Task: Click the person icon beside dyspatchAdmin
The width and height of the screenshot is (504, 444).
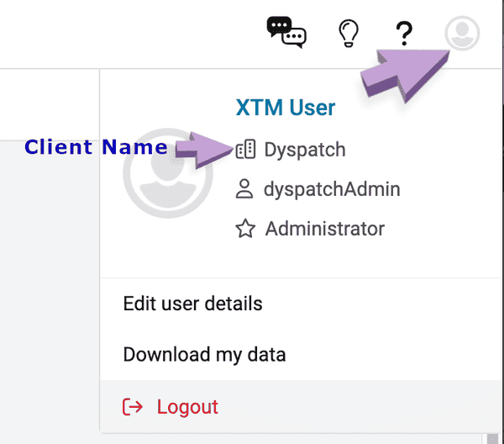Action: (244, 188)
